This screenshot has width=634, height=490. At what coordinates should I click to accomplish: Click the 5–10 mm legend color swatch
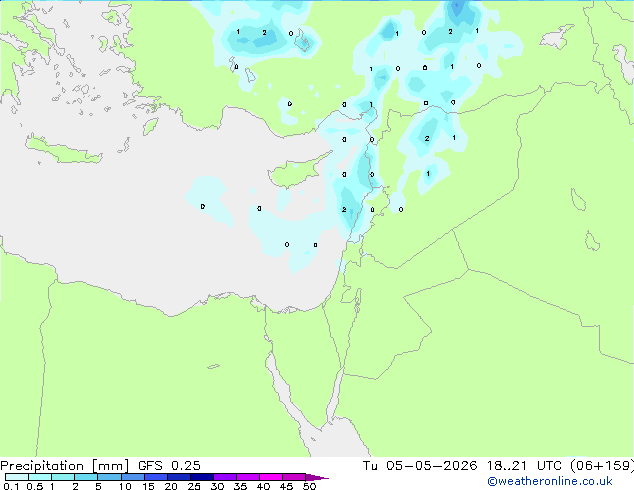(109, 477)
